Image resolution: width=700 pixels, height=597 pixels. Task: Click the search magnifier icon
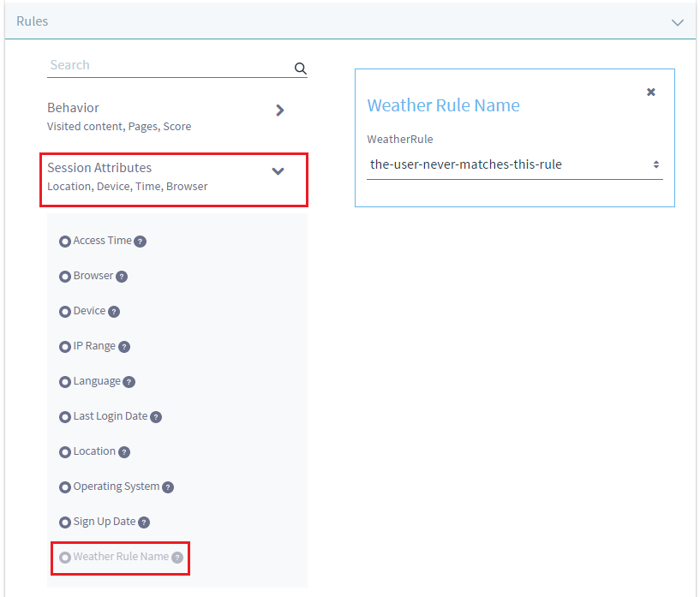(x=301, y=69)
